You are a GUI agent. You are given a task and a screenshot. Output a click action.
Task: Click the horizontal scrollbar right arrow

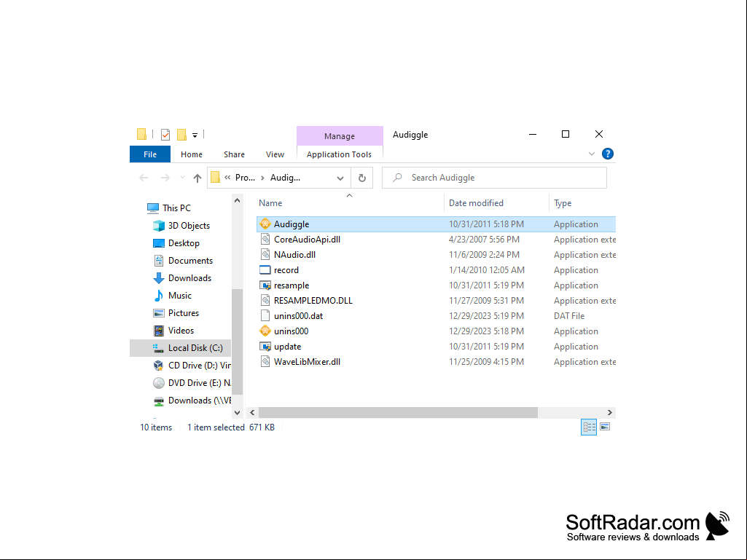point(609,412)
